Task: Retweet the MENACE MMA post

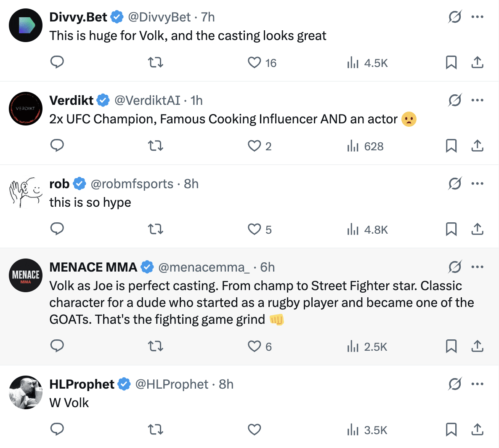Action: [156, 346]
